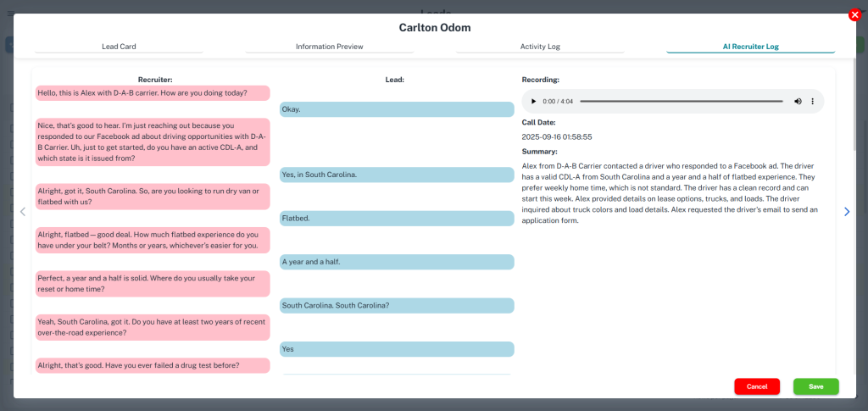Go to previous log with left arrow
The height and width of the screenshot is (411, 868).
click(x=23, y=212)
